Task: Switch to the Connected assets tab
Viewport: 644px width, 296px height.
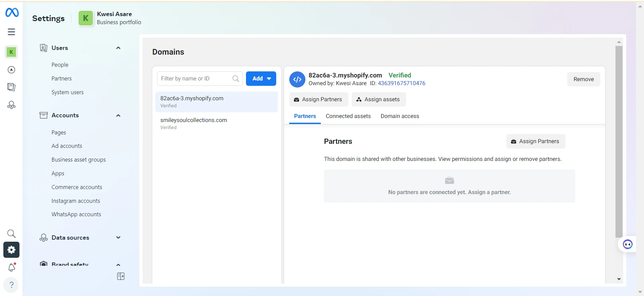Action: tap(348, 116)
